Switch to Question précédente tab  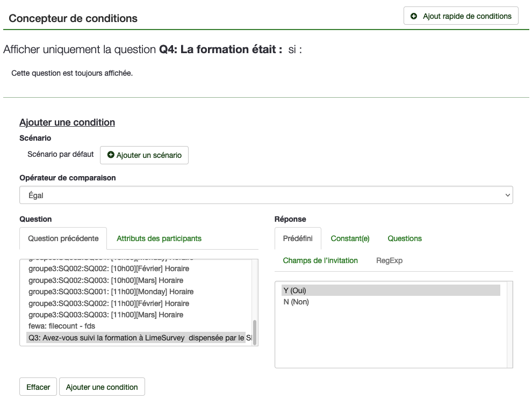pos(63,238)
